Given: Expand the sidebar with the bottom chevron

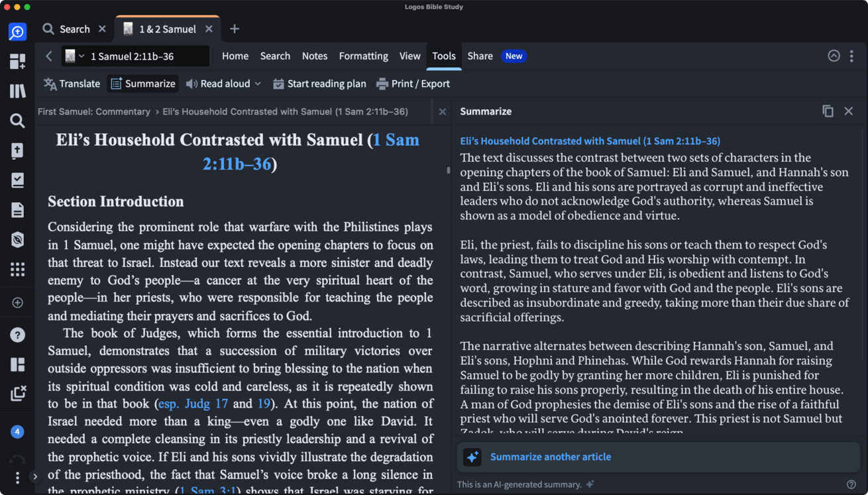Looking at the screenshot, I should pos(35,476).
